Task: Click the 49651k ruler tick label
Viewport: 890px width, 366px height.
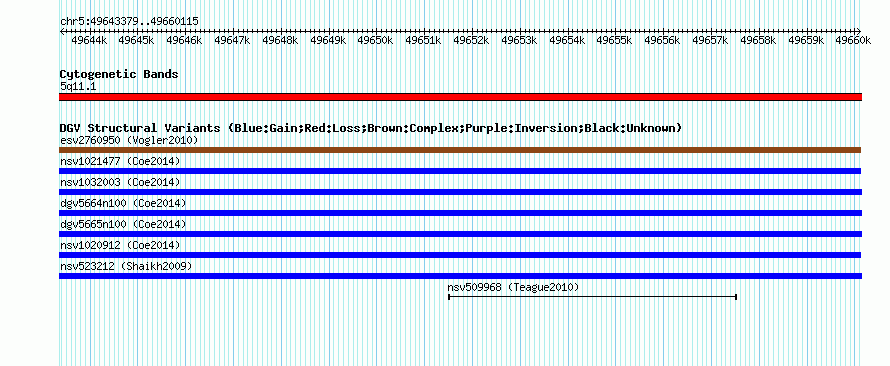Action: (x=423, y=40)
